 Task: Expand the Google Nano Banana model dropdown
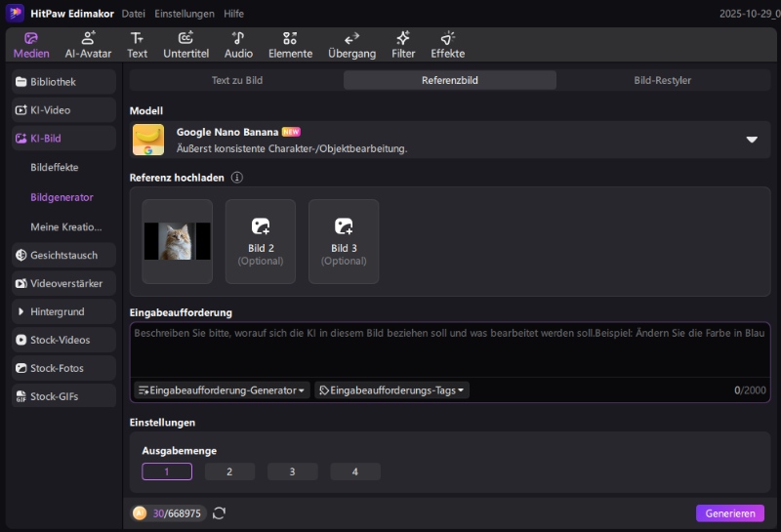752,140
